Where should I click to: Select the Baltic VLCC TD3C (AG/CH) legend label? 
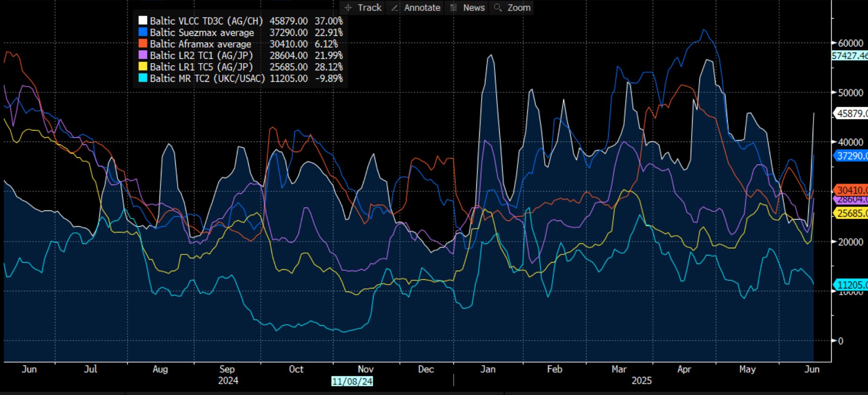click(x=206, y=21)
